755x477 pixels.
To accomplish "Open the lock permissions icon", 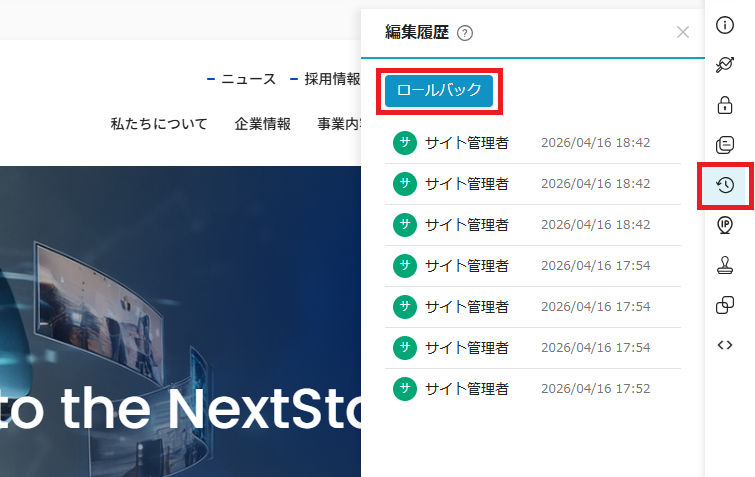I will coord(726,105).
